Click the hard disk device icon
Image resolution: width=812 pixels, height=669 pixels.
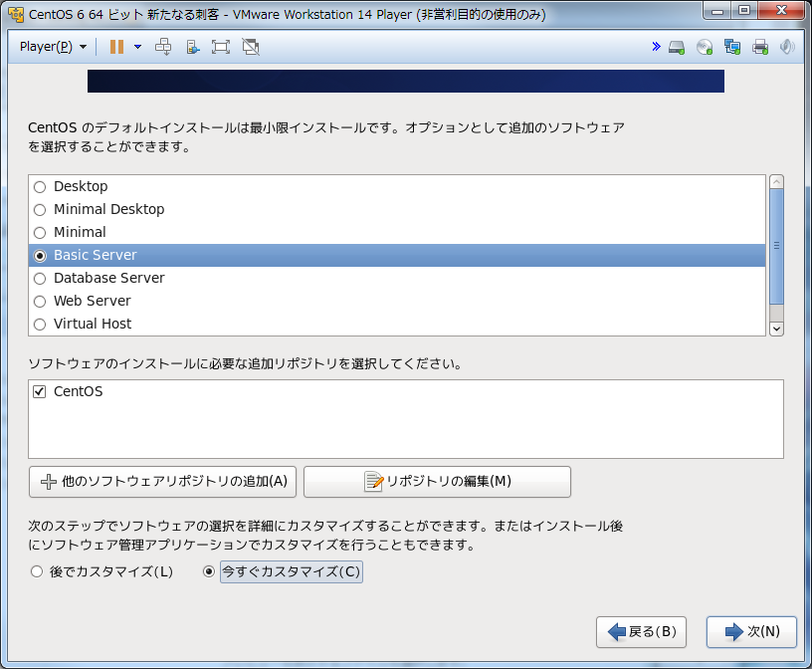[x=677, y=47]
